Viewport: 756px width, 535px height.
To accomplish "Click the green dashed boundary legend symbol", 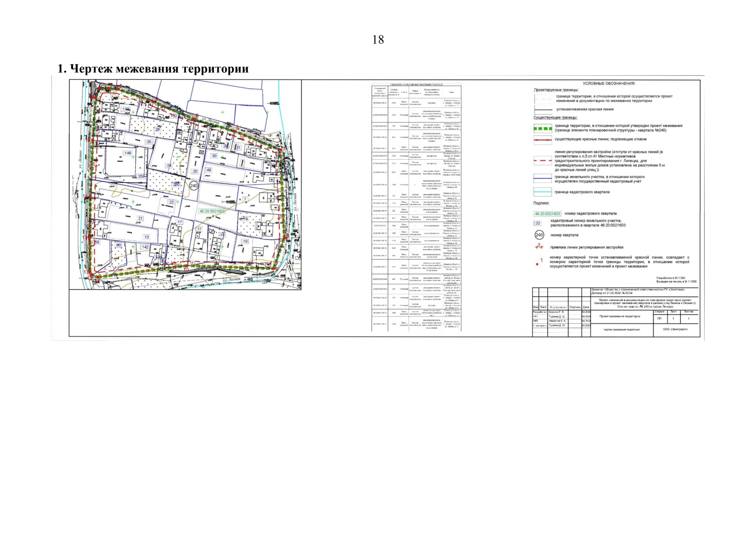I will pyautogui.click(x=542, y=128).
